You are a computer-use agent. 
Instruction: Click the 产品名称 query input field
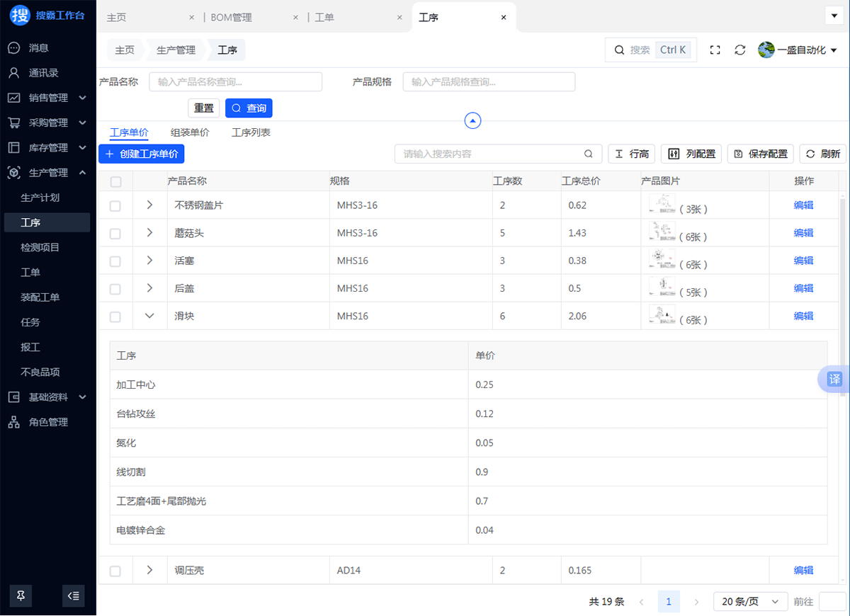click(235, 82)
